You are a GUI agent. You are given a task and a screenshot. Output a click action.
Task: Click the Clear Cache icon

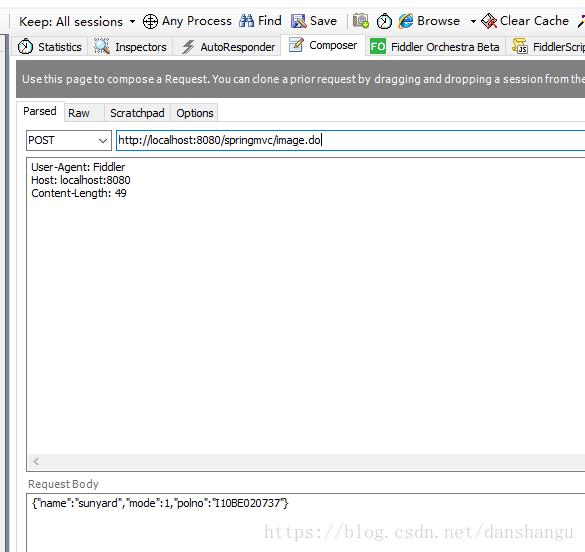[x=489, y=21]
